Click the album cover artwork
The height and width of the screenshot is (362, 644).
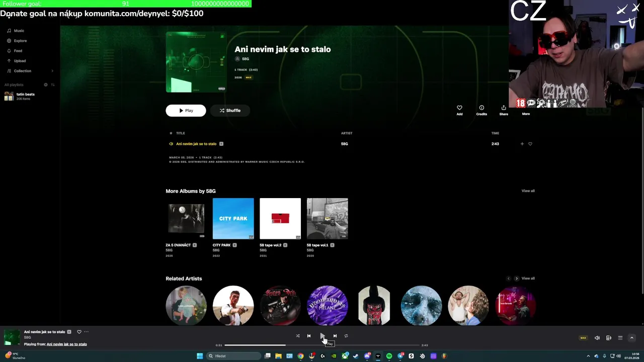(196, 62)
